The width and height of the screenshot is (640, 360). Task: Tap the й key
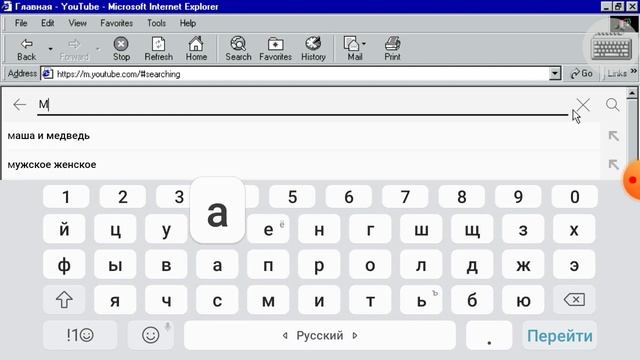click(x=64, y=229)
